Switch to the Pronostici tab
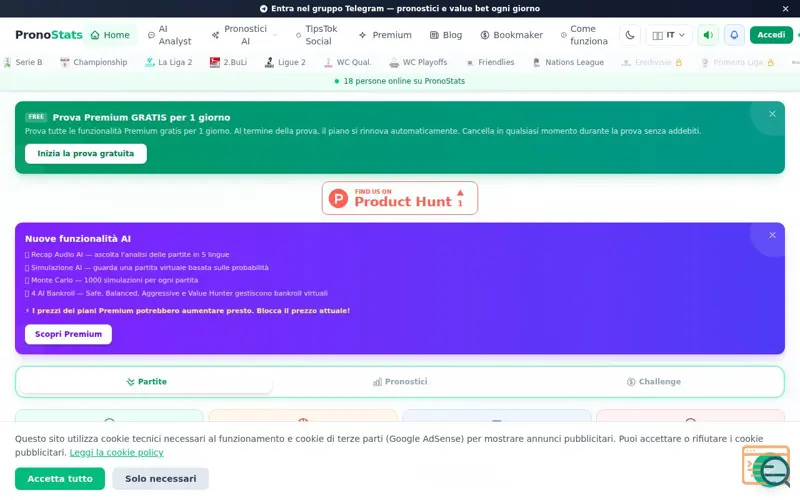Image resolution: width=800 pixels, height=500 pixels. pos(400,382)
